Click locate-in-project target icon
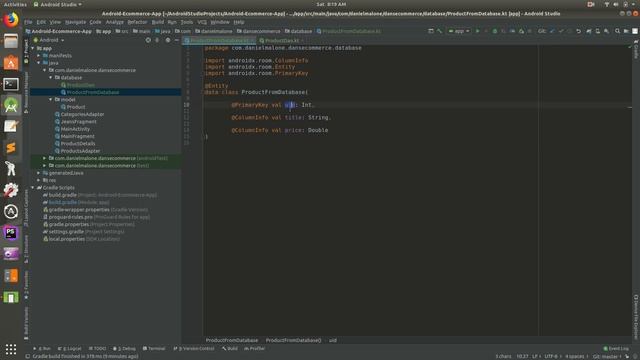Image resolution: width=640 pixels, height=360 pixels. [148, 40]
